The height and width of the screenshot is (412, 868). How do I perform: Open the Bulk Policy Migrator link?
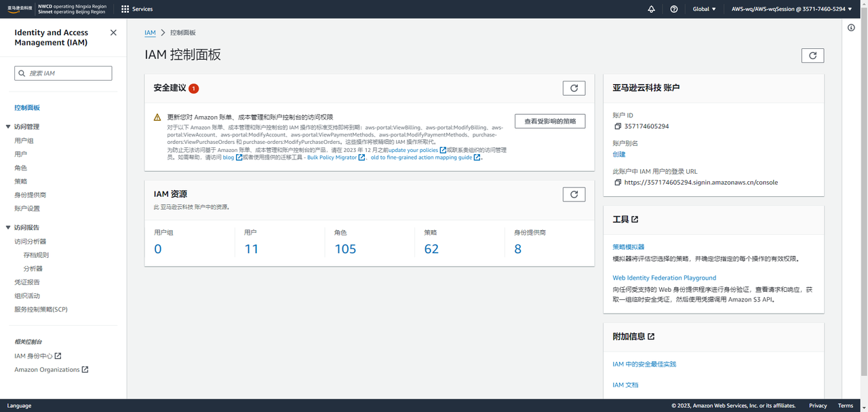pyautogui.click(x=336, y=157)
